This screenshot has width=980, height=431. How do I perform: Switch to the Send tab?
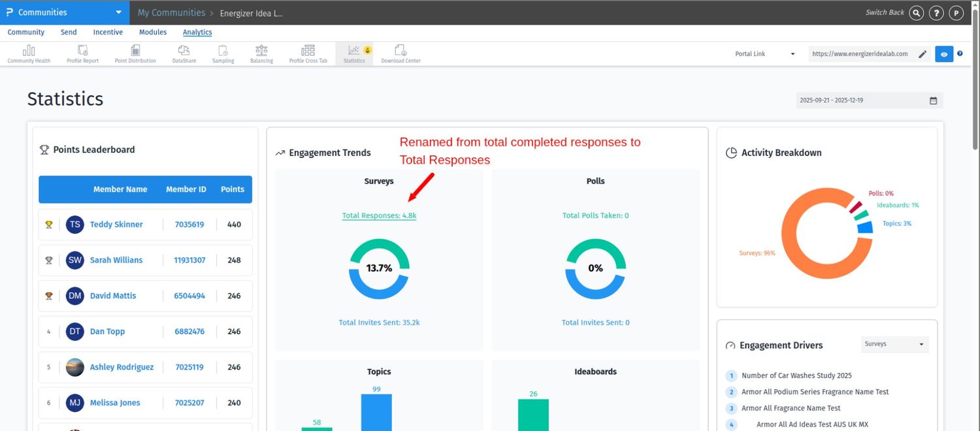click(69, 32)
